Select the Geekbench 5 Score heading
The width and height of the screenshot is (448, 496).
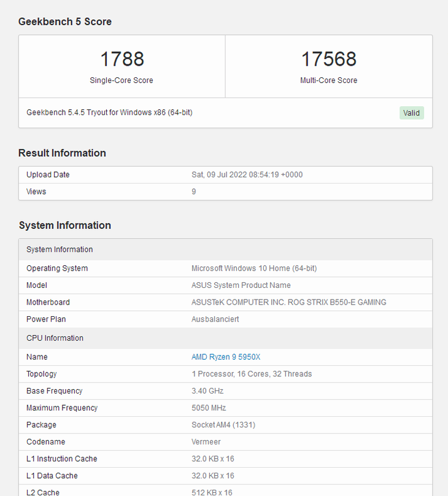tap(65, 21)
